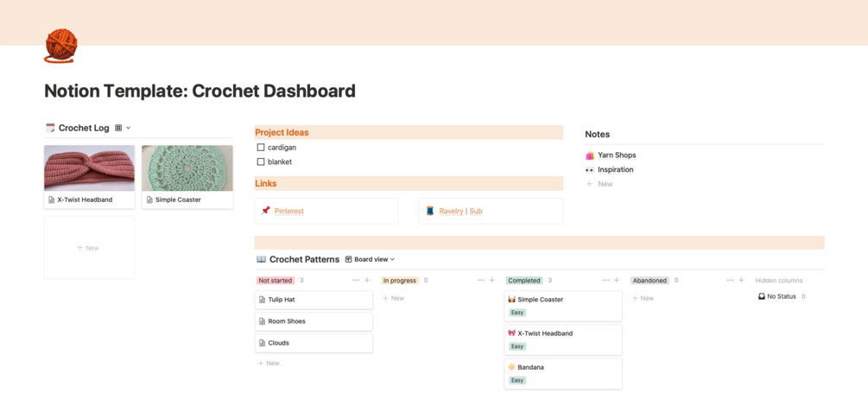Click the gallery view icon beside Crochet Log
This screenshot has width=868, height=393.
point(118,128)
